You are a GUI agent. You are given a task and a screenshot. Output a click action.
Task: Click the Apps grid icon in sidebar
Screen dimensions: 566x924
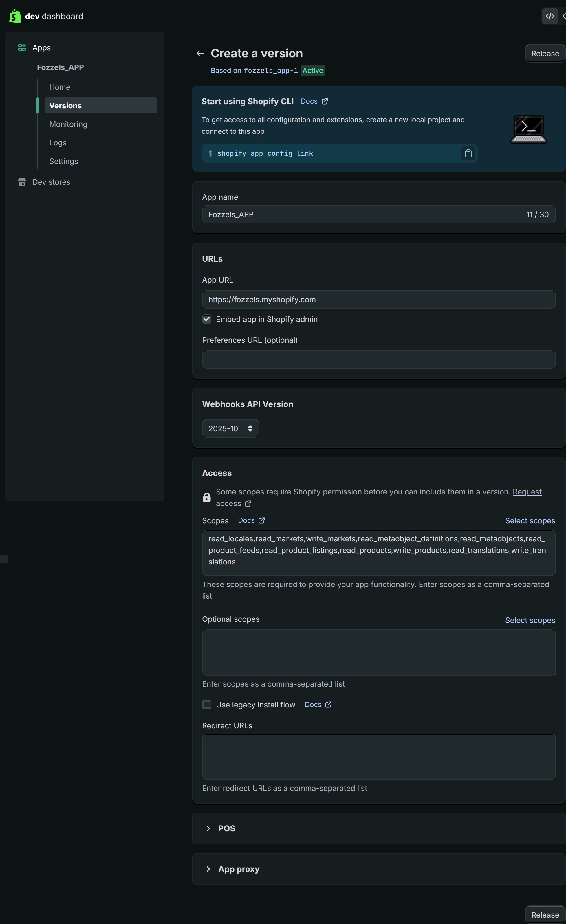(22, 48)
